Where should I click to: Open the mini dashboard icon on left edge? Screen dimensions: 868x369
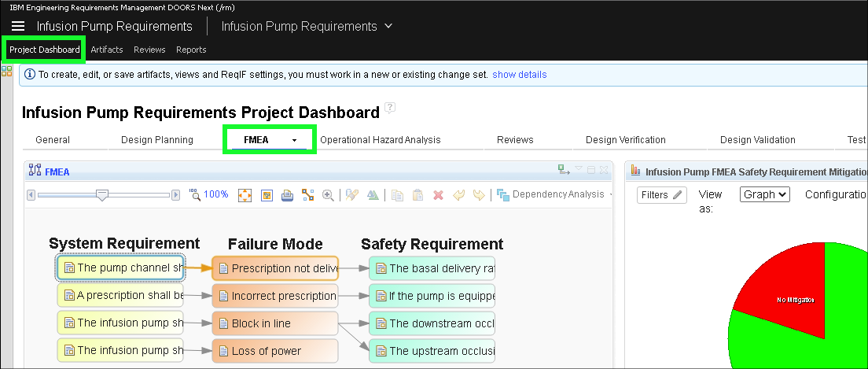[6, 72]
